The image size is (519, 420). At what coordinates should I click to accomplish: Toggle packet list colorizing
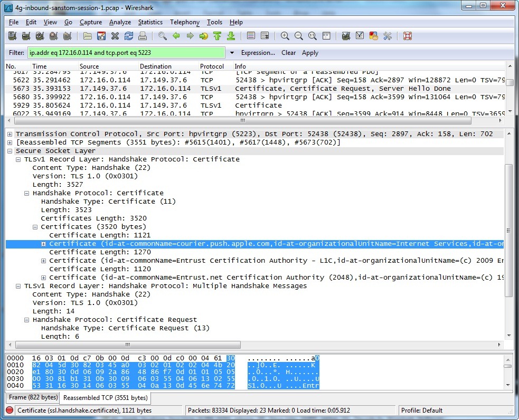(x=251, y=36)
